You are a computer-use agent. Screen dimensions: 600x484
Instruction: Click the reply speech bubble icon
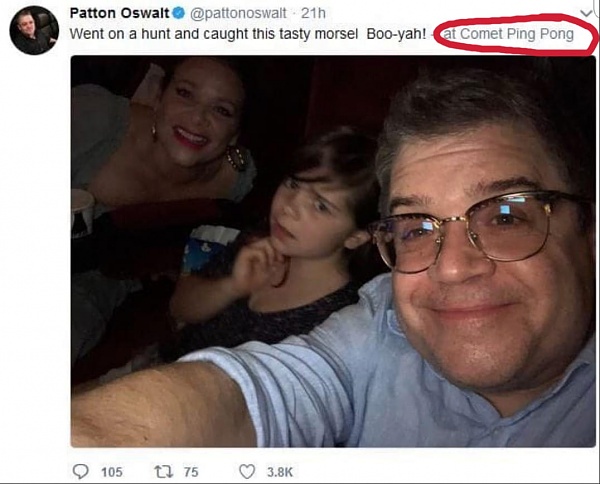point(82,470)
